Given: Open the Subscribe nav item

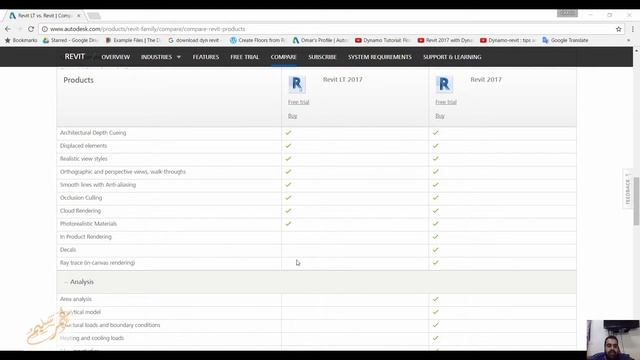Looking at the screenshot, I should pos(322,57).
